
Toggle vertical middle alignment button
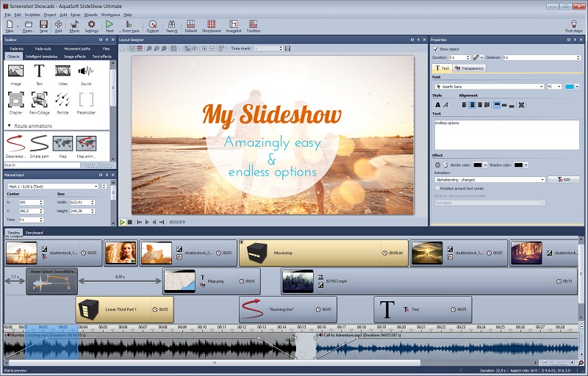[504, 105]
